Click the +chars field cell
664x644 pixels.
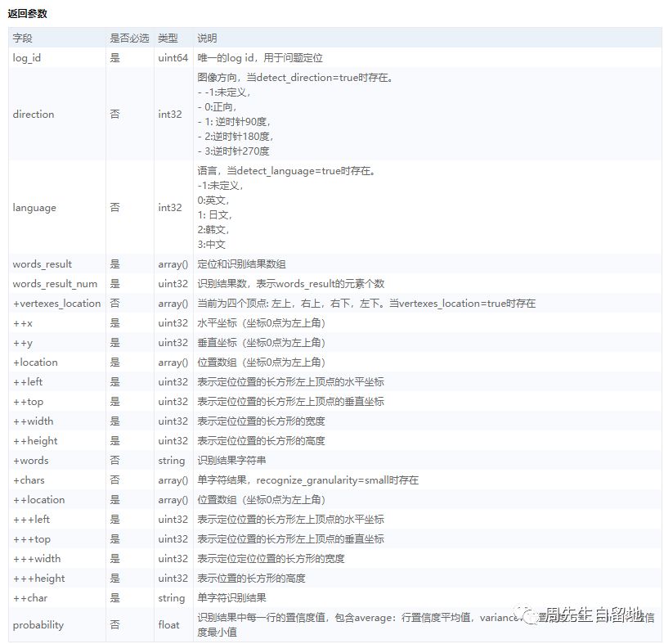tap(29, 480)
